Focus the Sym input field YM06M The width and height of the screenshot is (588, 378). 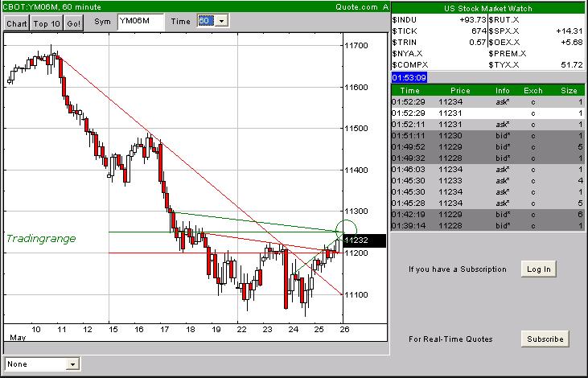141,22
